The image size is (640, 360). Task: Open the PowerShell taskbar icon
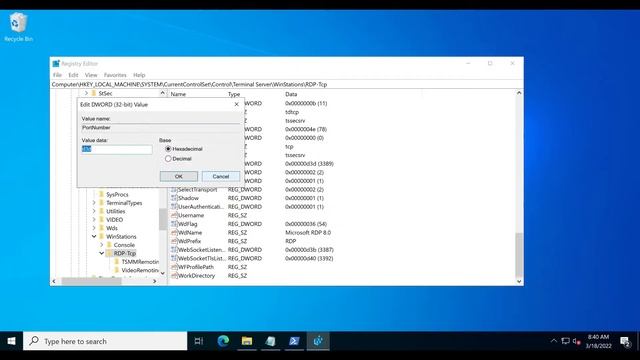coord(294,341)
